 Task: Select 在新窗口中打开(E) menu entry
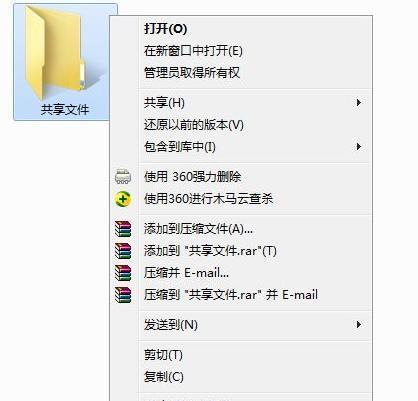193,51
